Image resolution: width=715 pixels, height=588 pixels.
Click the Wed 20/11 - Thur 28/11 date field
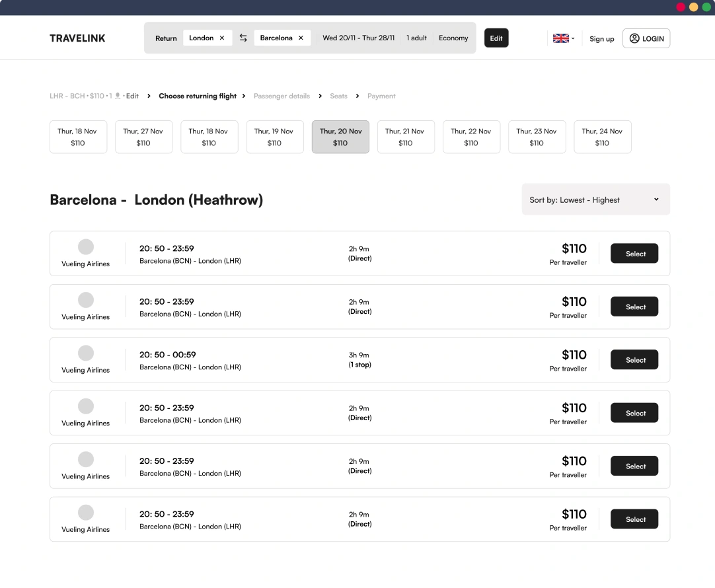(x=358, y=38)
